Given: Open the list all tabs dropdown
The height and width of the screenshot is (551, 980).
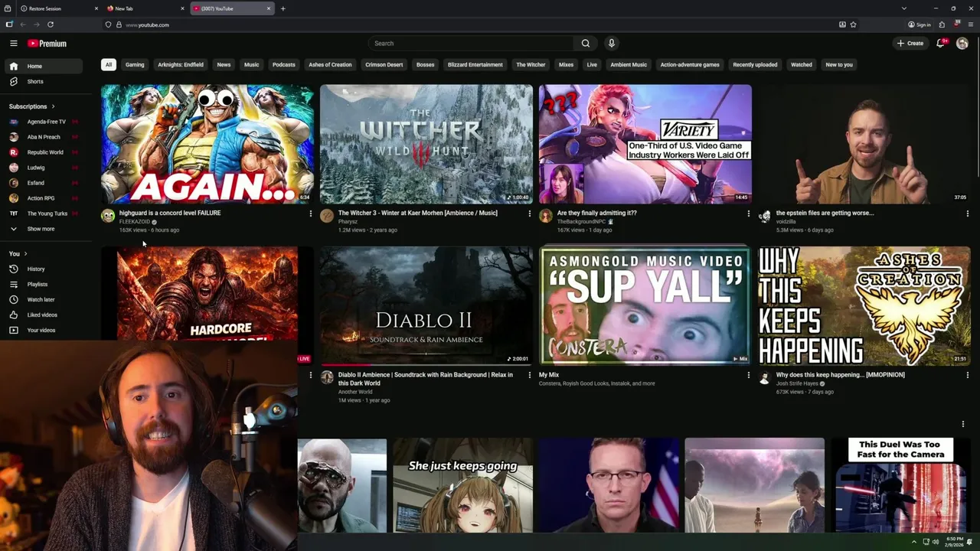Looking at the screenshot, I should 903,8.
